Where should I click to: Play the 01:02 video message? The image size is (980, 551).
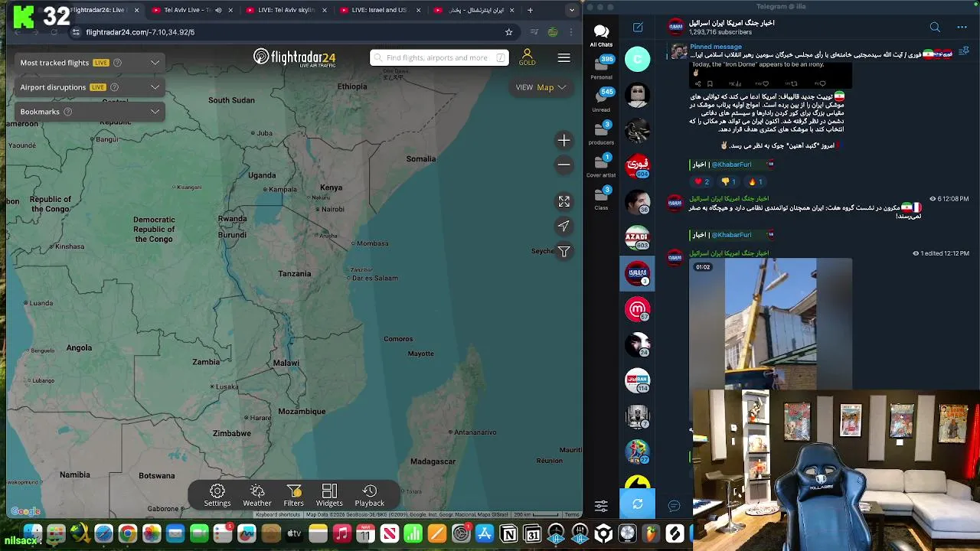(770, 324)
